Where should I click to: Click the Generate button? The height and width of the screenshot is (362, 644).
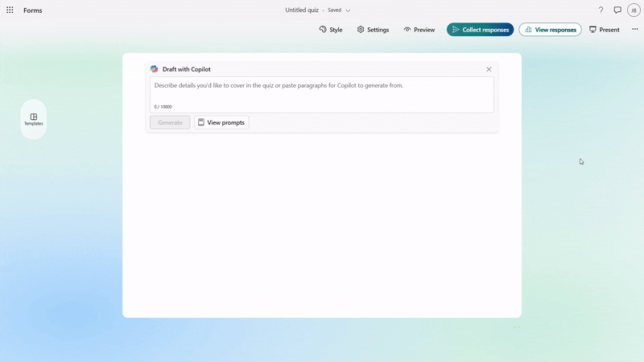click(170, 122)
